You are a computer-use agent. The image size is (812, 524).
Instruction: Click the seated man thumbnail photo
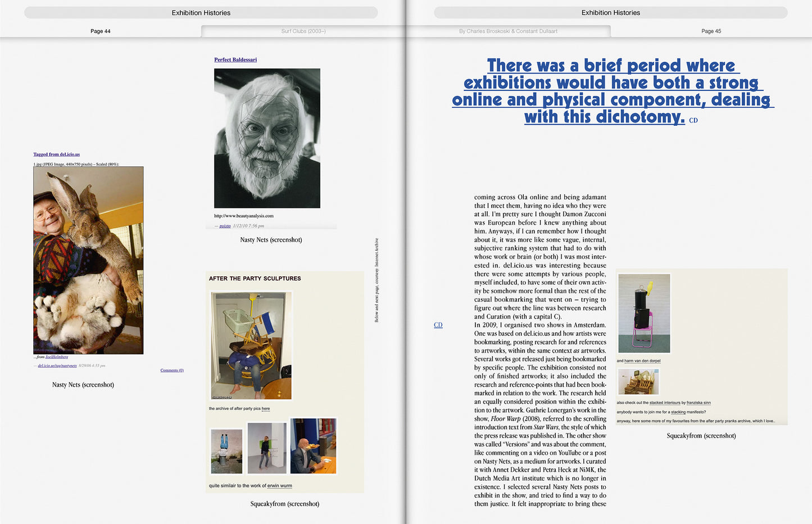click(x=313, y=446)
